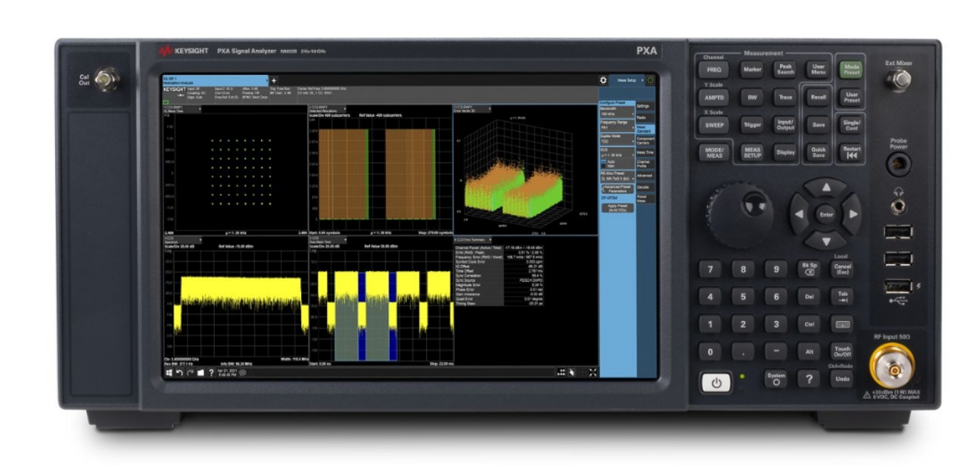
Task: Click the screen capture icon in the bottom toolbar
Action: tap(201, 372)
